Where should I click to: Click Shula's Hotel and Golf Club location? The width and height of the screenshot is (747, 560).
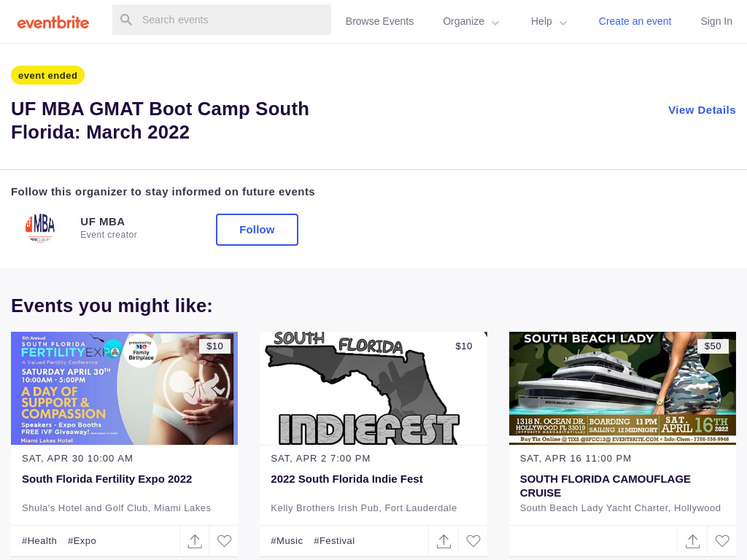coord(116,508)
